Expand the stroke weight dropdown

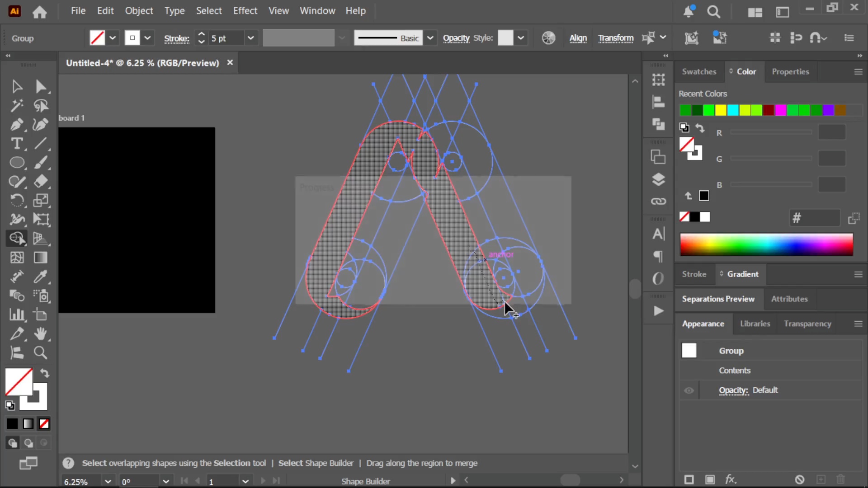pos(250,38)
